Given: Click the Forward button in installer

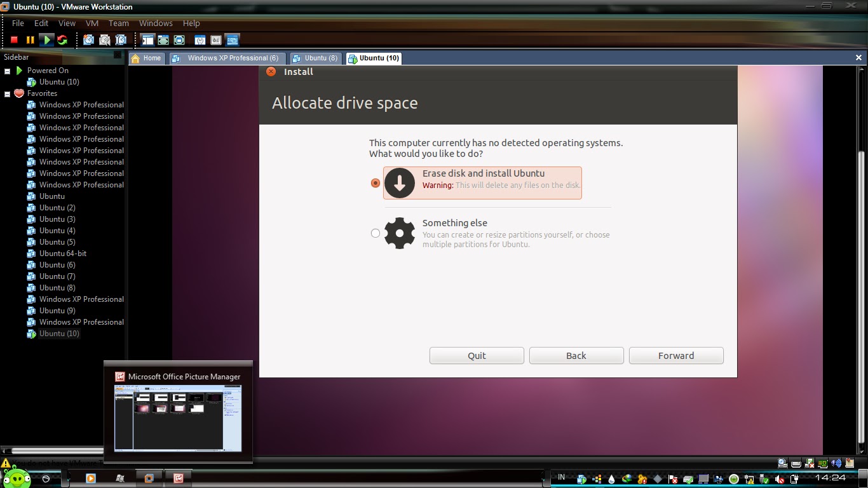Looking at the screenshot, I should [x=676, y=356].
